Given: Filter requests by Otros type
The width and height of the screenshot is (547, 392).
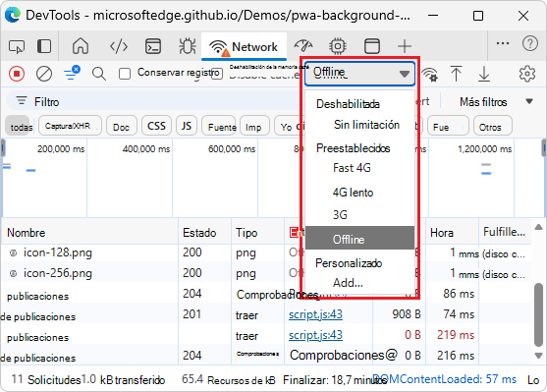Looking at the screenshot, I should click(x=493, y=127).
